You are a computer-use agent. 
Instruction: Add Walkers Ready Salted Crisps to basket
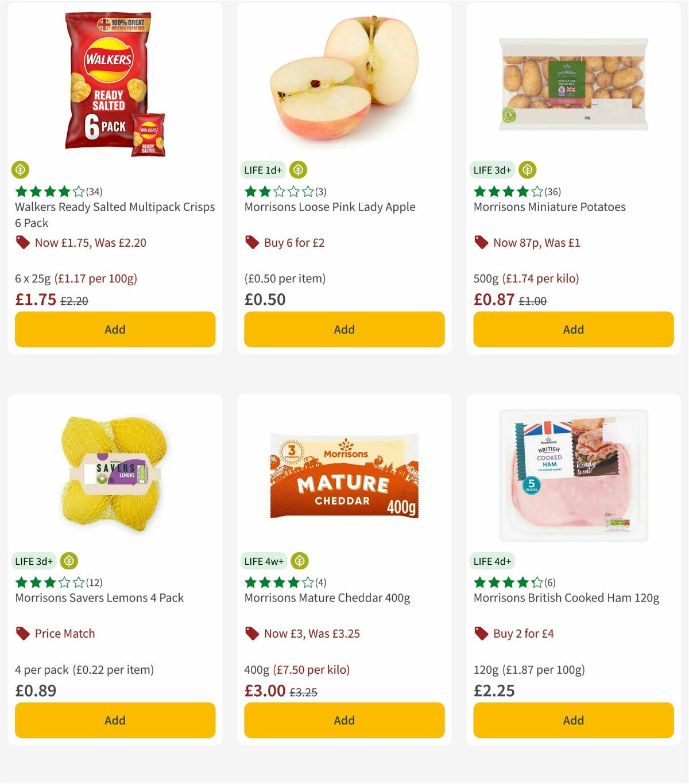click(115, 329)
